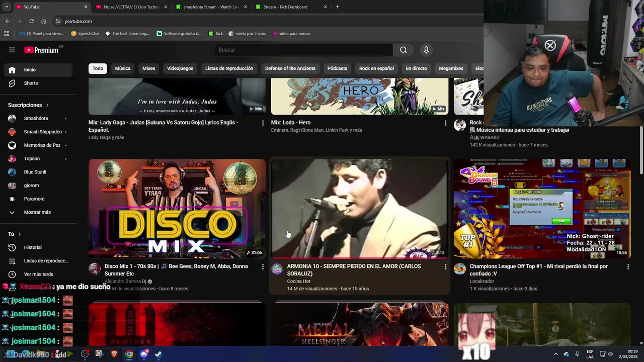Screen dimensions: 644x362
Task: Open Paramore subscription channel
Action: click(x=39, y=199)
